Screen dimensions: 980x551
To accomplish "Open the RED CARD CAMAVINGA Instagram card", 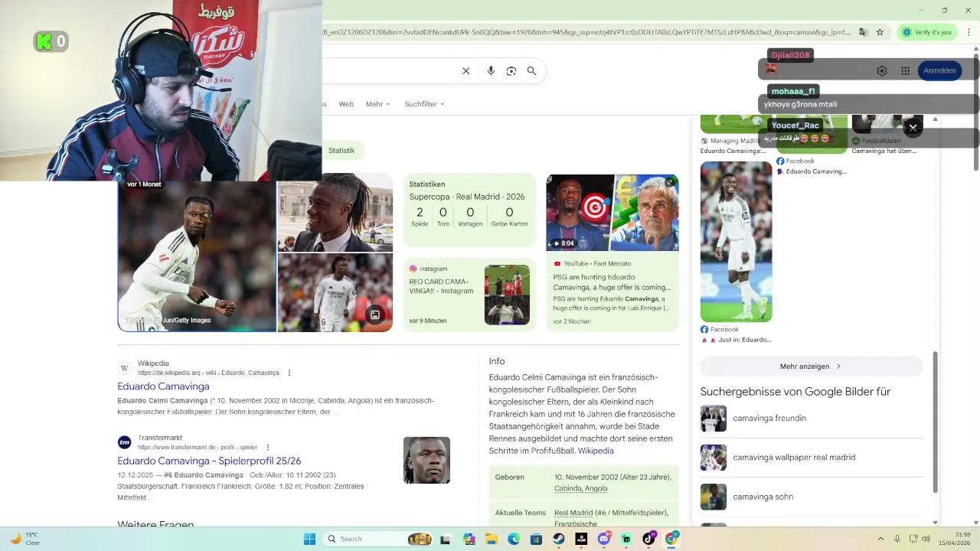I will point(469,295).
